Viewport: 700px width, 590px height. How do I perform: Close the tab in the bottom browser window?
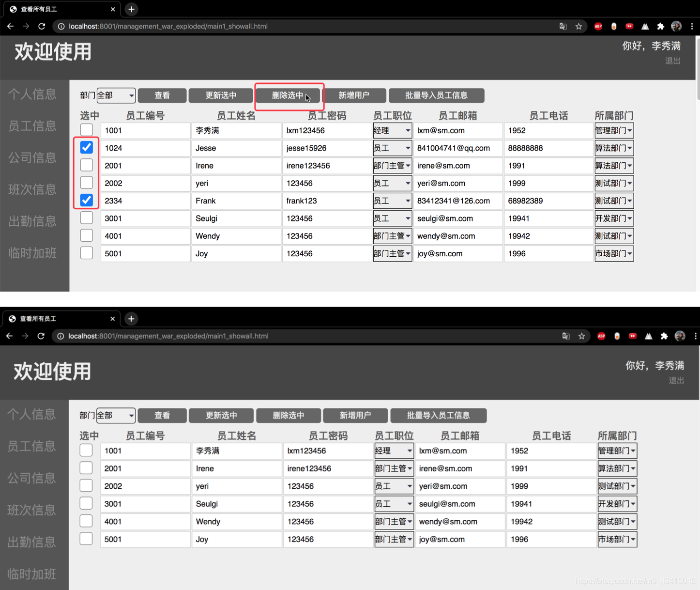pyautogui.click(x=113, y=319)
